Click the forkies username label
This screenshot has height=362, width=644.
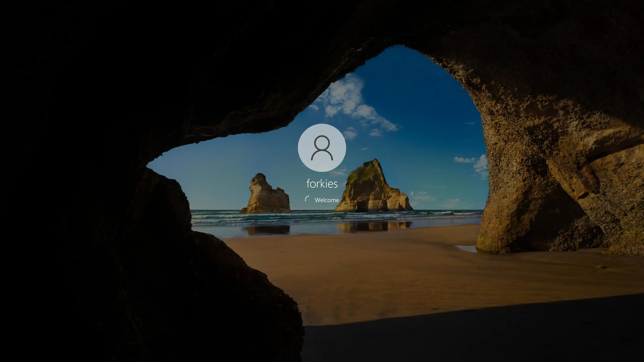tap(322, 184)
